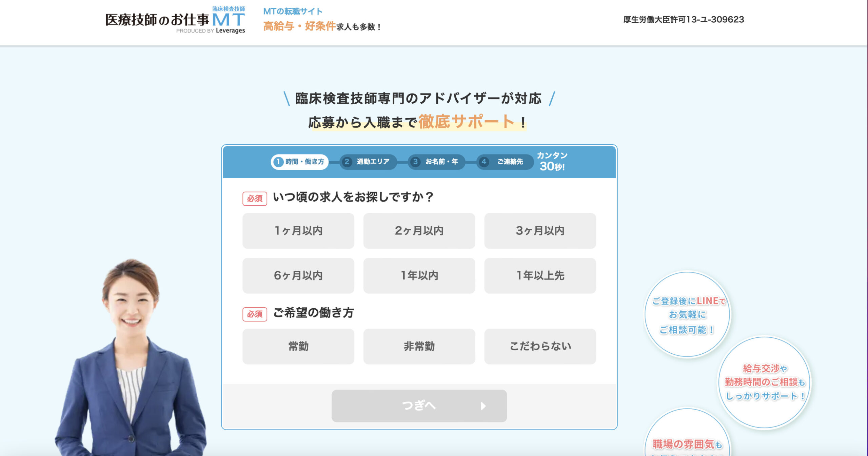The width and height of the screenshot is (868, 456).
Task: Click the 給与交渉 support bubble
Action: (x=764, y=382)
